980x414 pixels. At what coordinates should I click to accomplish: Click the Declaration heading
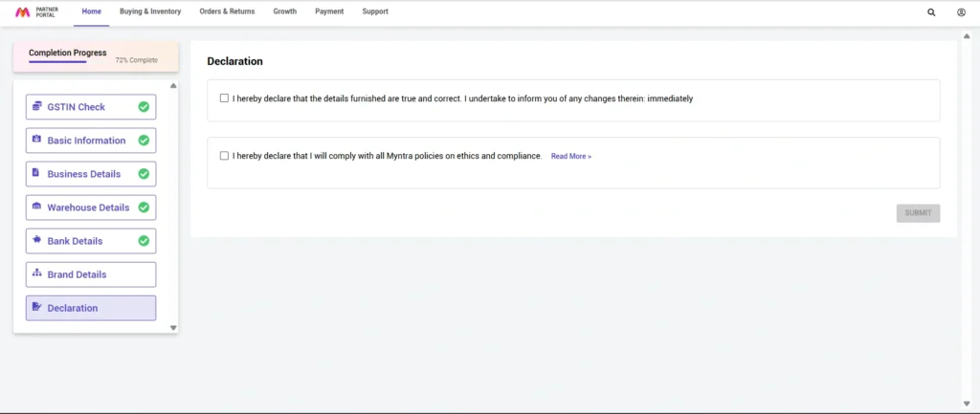(x=235, y=61)
